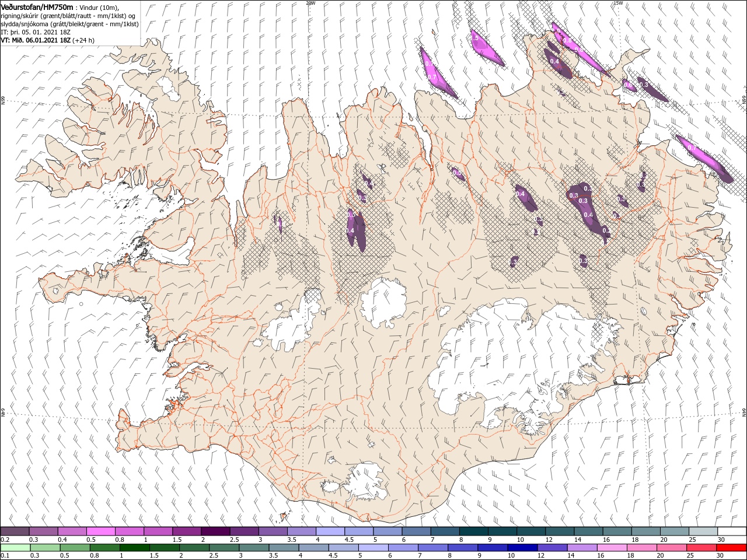Pick the 25–30 red-pink swatch in the lower legend row

pyautogui.click(x=701, y=548)
